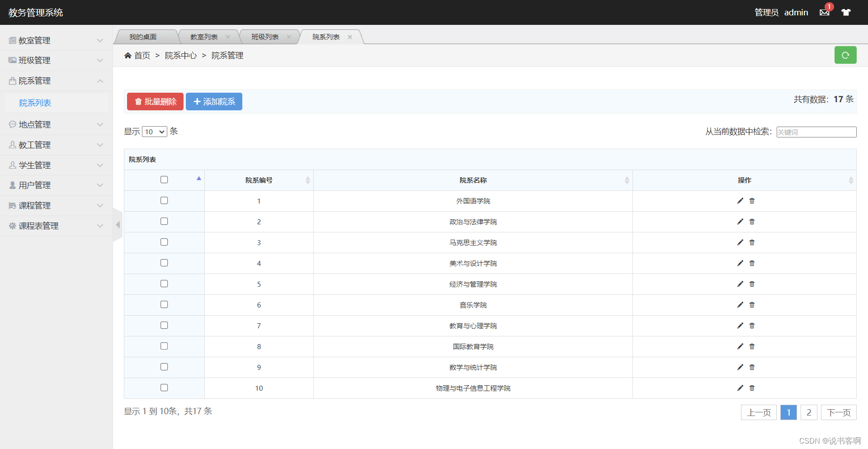Screen dimensions: 868x449
Task: Delete the 美术与设计学院 row with trash icon
Action: tap(752, 263)
